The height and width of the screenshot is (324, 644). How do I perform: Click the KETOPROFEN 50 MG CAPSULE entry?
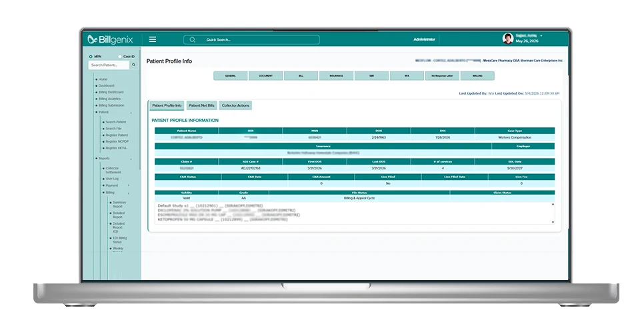(223, 220)
